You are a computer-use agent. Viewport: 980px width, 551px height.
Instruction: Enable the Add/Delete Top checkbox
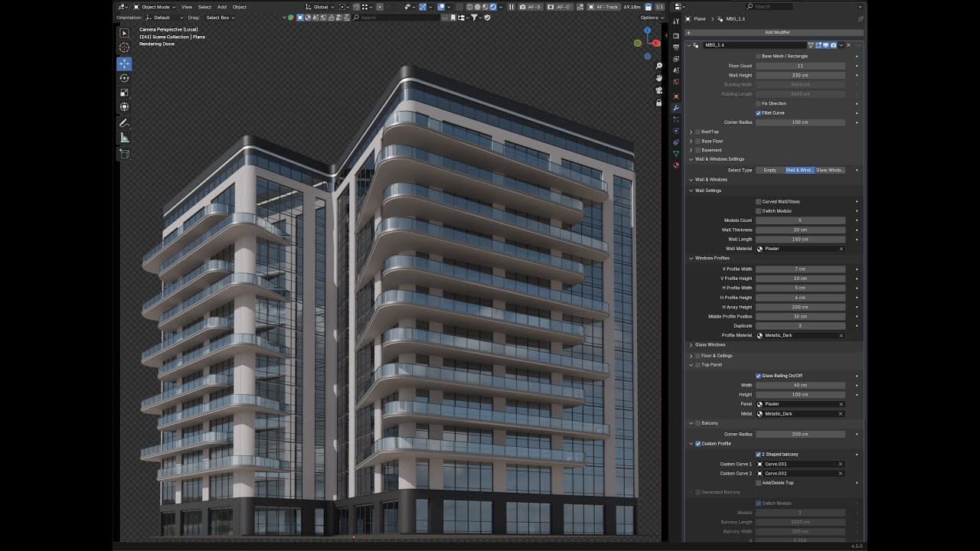[759, 483]
